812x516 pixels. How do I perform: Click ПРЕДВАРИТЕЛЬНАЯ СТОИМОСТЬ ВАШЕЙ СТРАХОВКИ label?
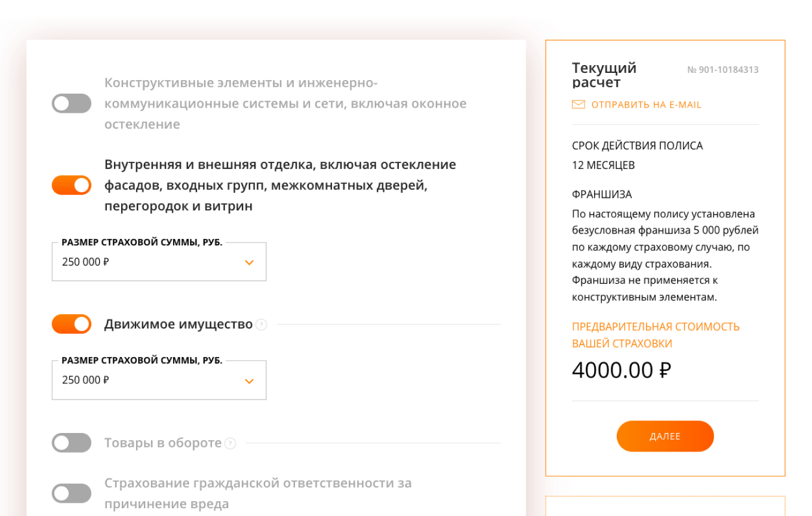pos(656,334)
